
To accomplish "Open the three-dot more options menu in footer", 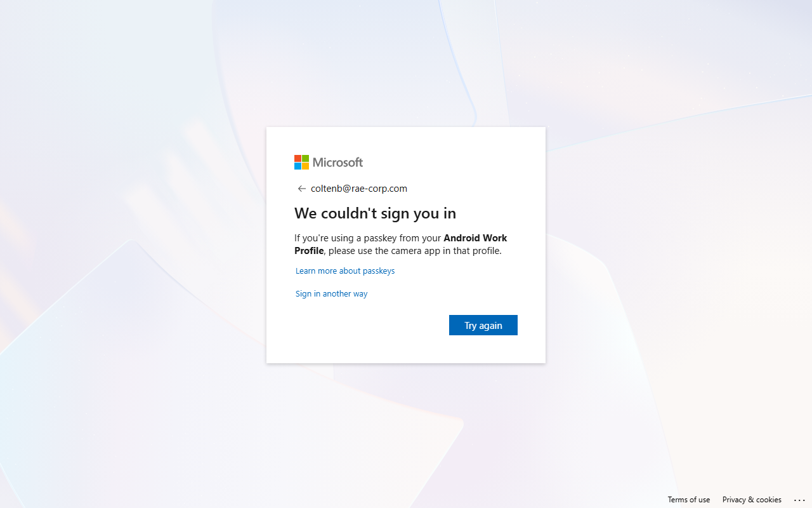I will point(799,500).
